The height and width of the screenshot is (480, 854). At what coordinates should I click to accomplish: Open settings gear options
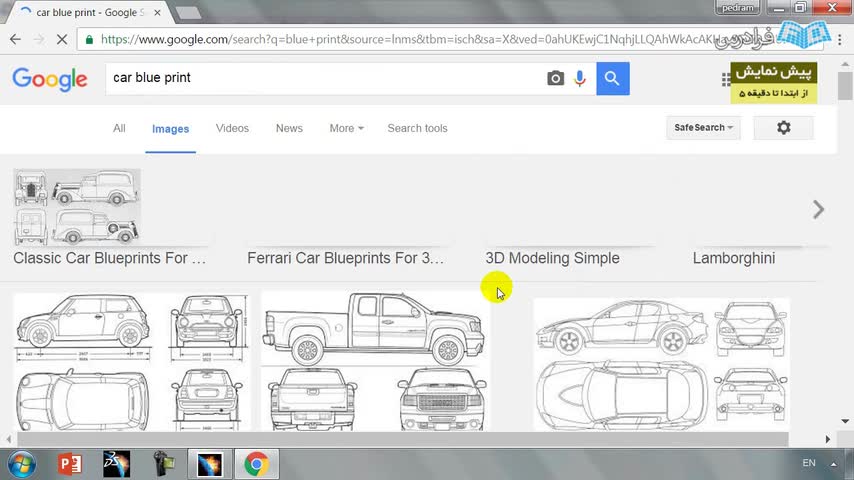point(783,127)
